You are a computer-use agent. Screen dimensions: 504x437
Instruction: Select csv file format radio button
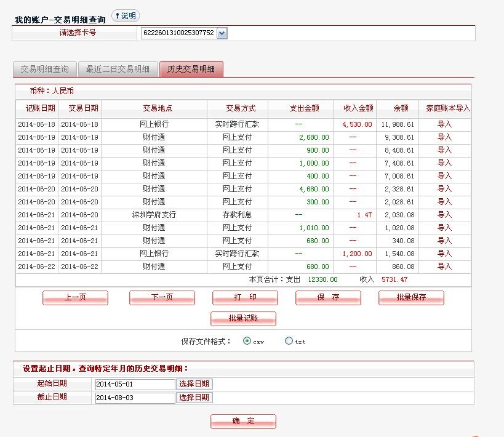tap(247, 341)
